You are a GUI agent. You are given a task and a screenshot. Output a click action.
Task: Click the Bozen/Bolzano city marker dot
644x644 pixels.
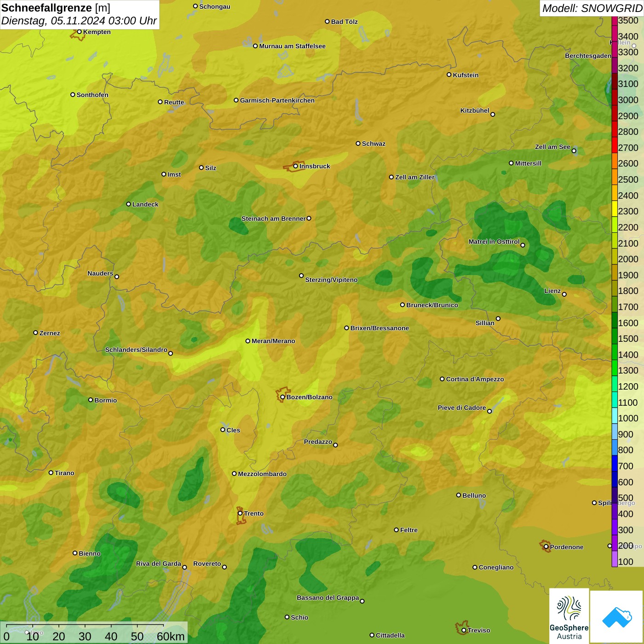pyautogui.click(x=282, y=397)
